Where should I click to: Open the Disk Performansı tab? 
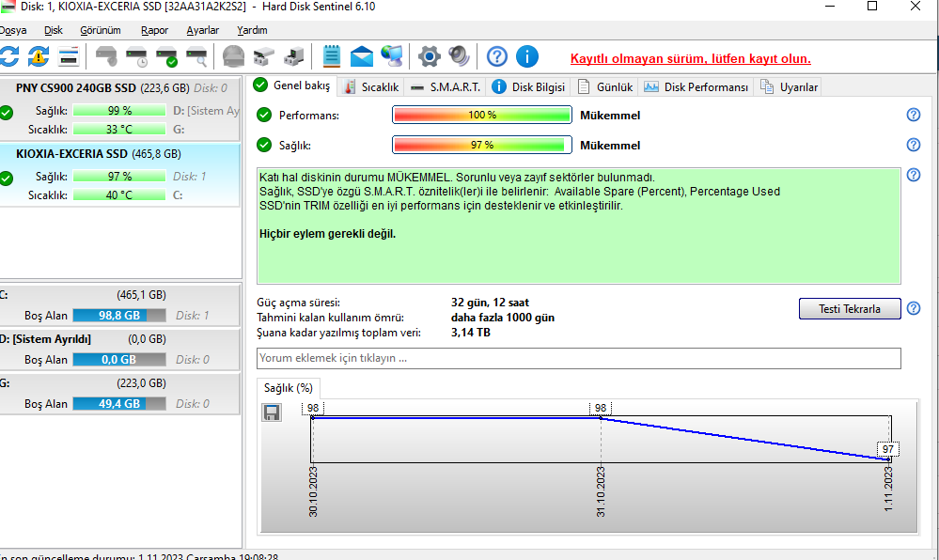pyautogui.click(x=696, y=86)
